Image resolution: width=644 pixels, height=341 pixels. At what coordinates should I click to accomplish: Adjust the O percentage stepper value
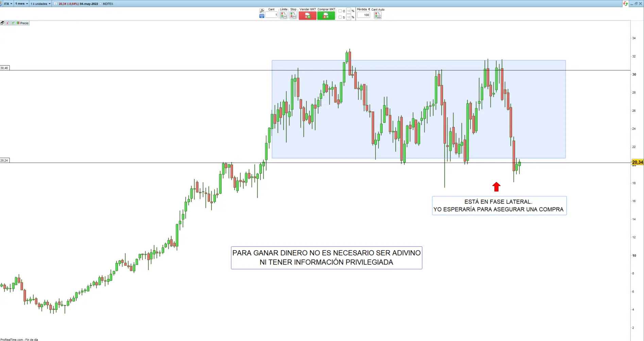pos(348,11)
